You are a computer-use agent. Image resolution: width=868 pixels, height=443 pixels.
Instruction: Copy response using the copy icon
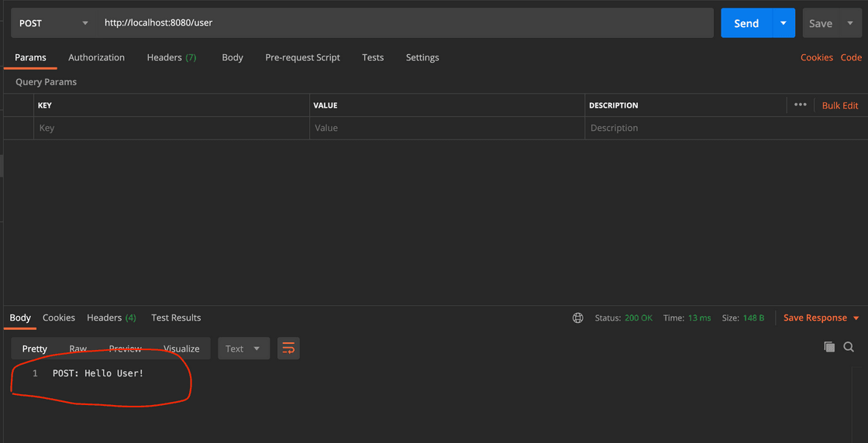pyautogui.click(x=829, y=348)
